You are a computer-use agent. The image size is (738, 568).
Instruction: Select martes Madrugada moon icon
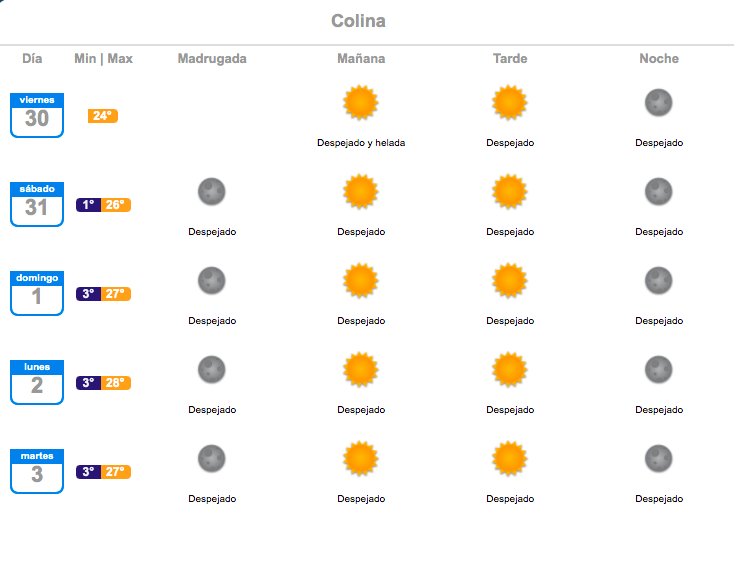(x=212, y=458)
